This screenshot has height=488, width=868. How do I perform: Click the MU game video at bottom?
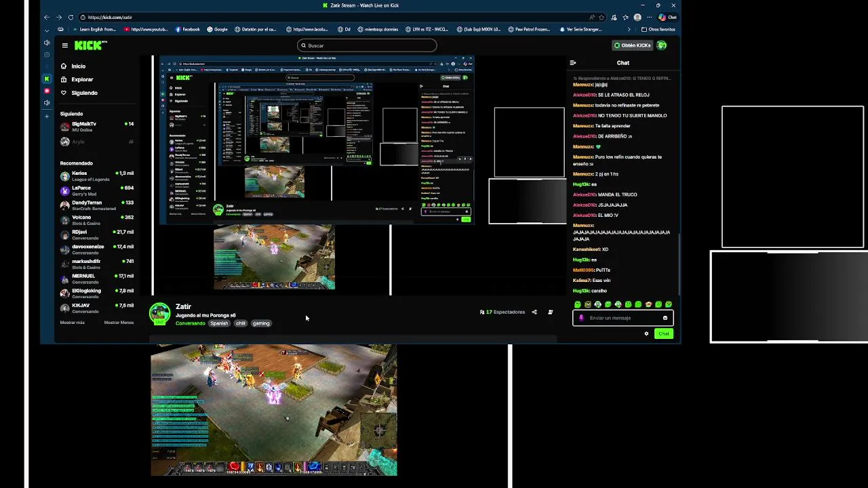pyautogui.click(x=274, y=410)
